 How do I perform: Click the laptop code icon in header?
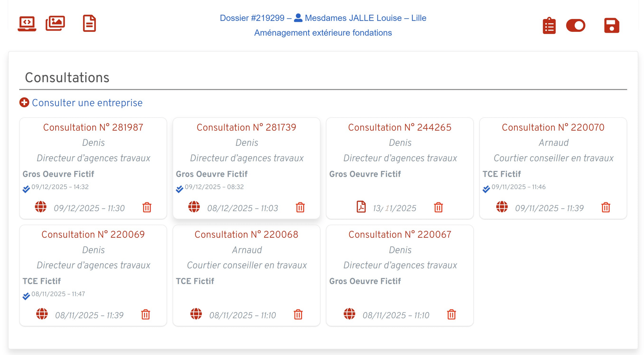pos(27,24)
